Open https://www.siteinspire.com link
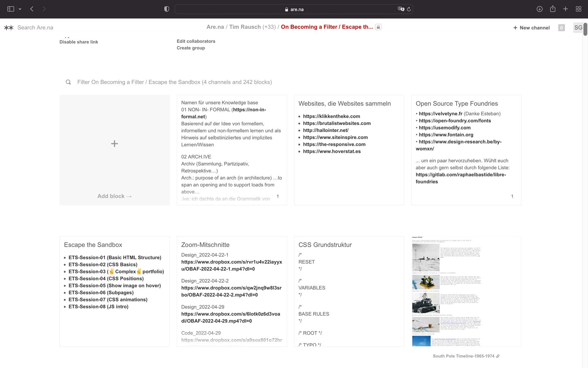The height and width of the screenshot is (368, 588). [335, 137]
